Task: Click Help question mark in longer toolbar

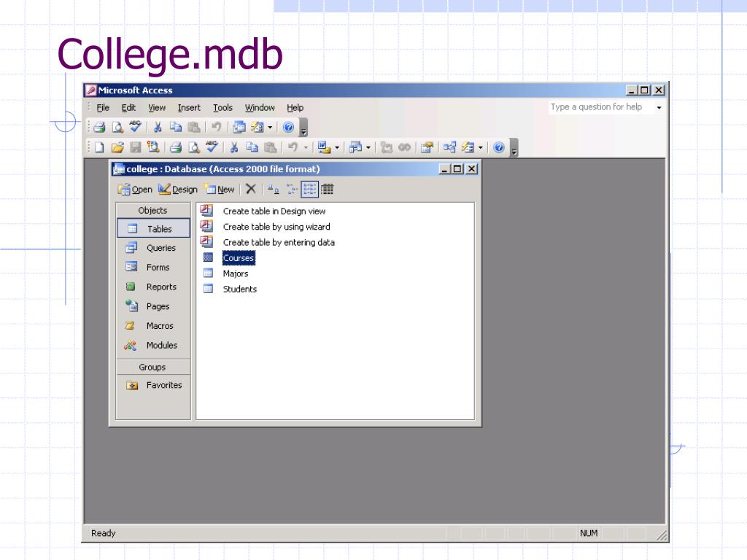Action: (x=499, y=147)
